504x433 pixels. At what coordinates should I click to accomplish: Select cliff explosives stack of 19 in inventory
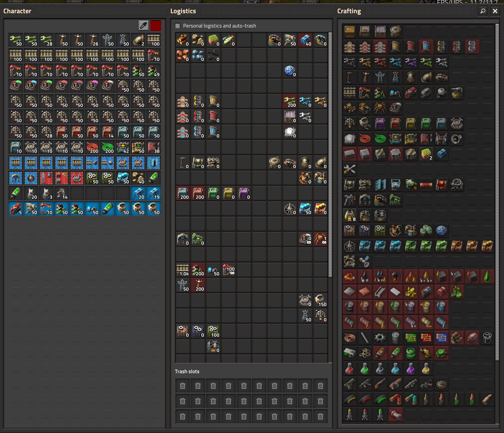click(153, 193)
